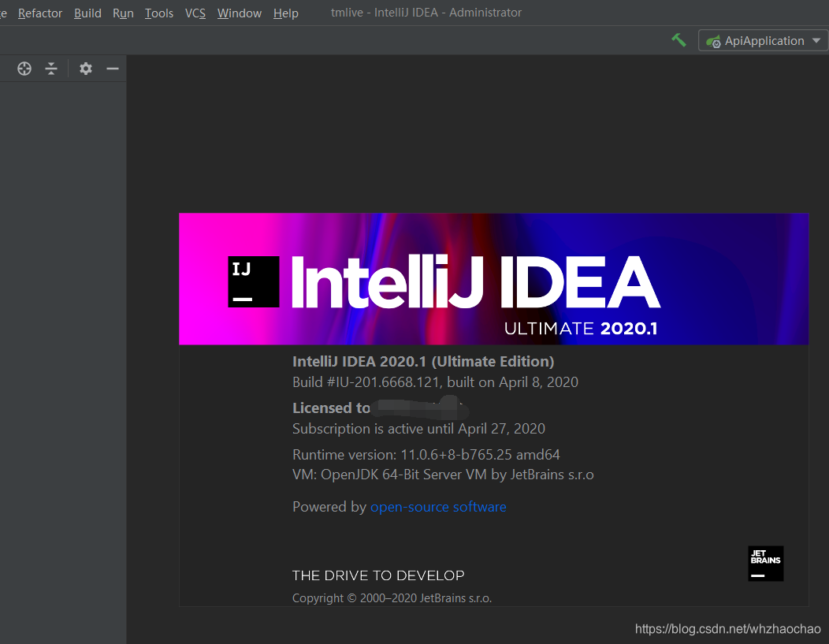Click the open-source software link
The width and height of the screenshot is (829, 644).
pos(438,507)
